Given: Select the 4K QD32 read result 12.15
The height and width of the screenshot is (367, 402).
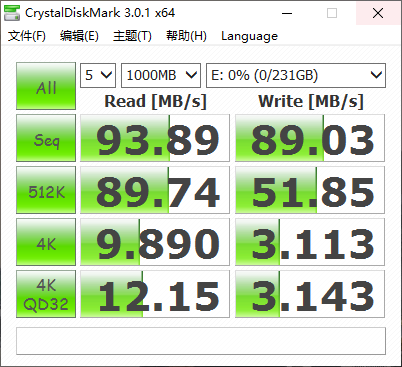Looking at the screenshot, I should (x=155, y=294).
